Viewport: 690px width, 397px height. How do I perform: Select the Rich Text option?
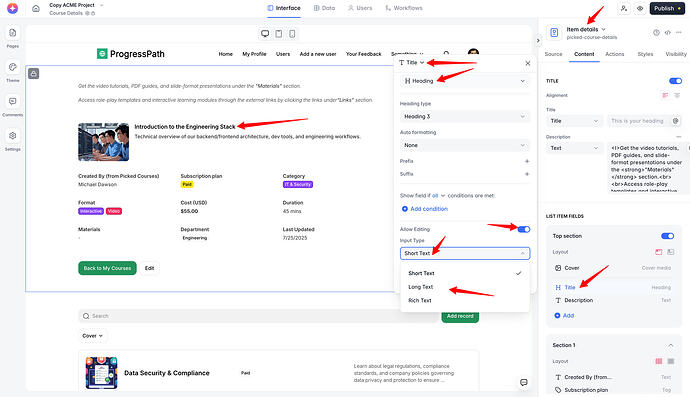pos(465,301)
